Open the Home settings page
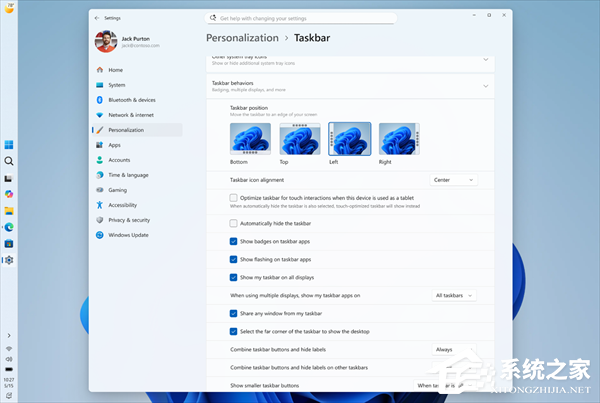This screenshot has height=403, width=600. (115, 70)
